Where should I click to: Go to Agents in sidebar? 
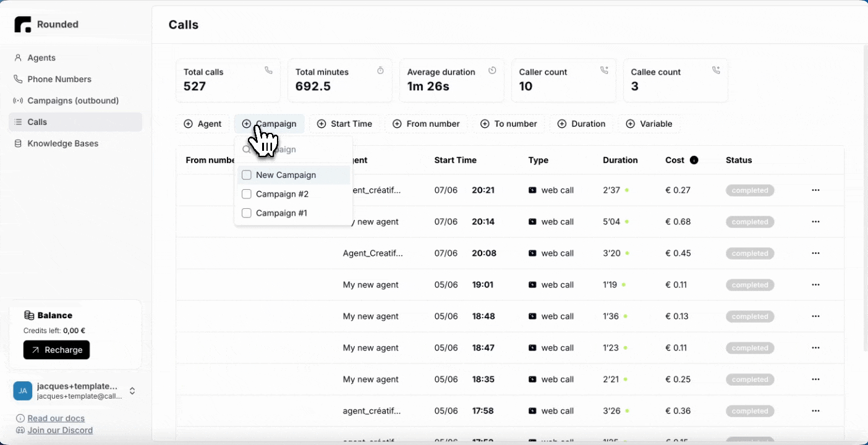pos(41,57)
